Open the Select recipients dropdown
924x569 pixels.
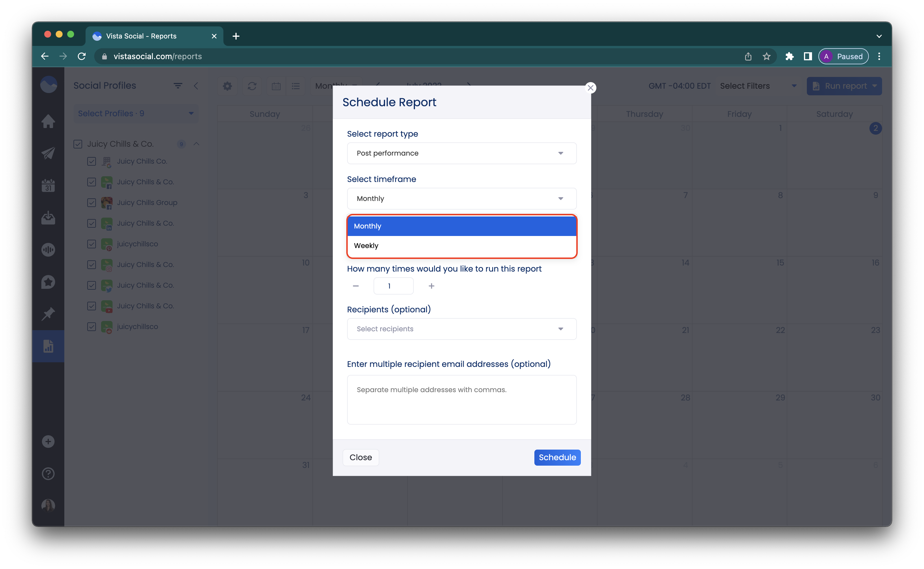pyautogui.click(x=461, y=329)
